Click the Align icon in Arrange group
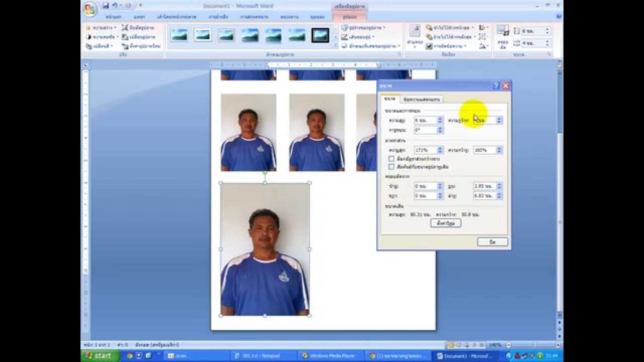This screenshot has height=362, width=644. click(483, 28)
